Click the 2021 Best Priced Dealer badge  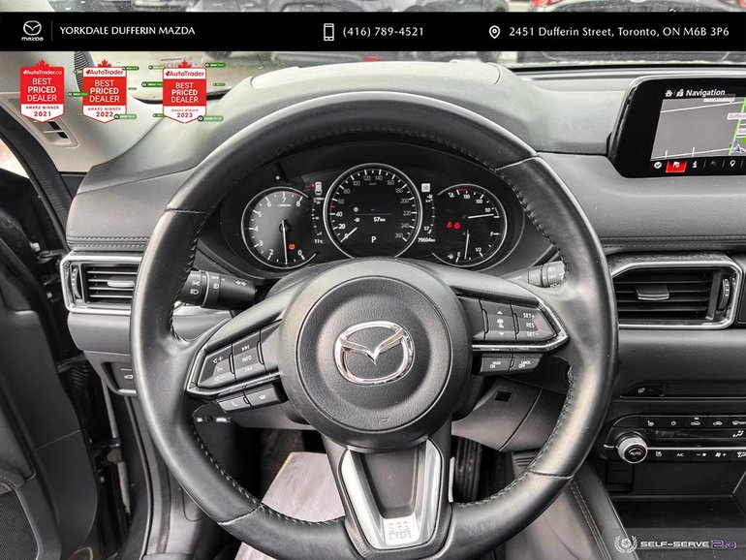[x=43, y=91]
